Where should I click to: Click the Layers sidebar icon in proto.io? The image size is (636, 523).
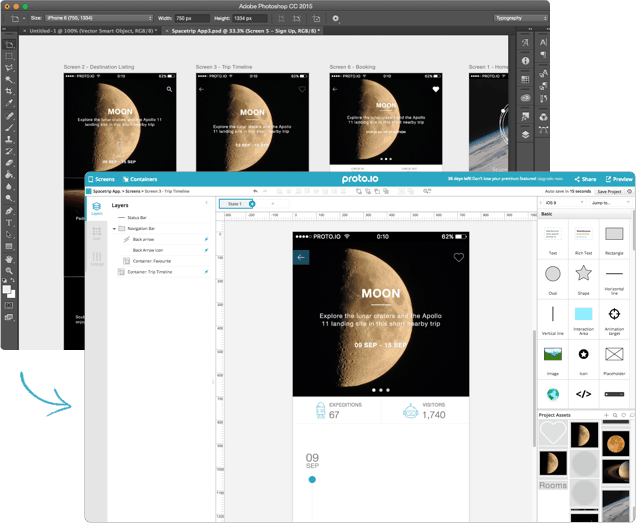click(97, 208)
